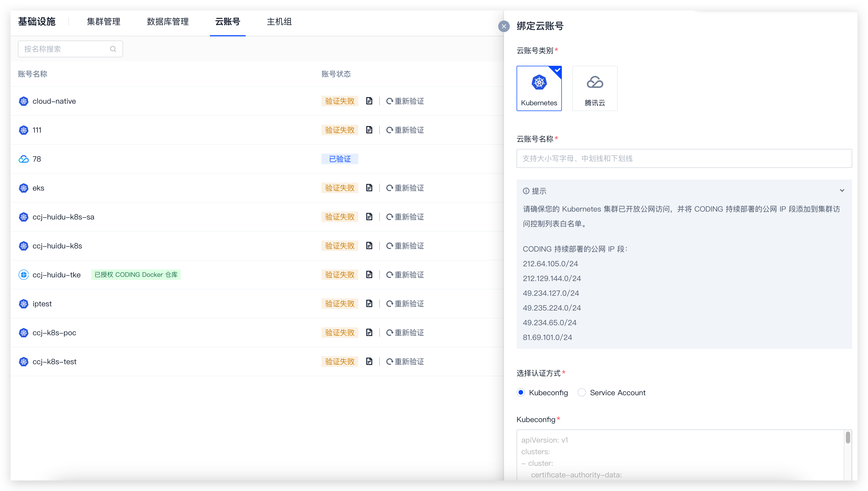Click the info icon next to 提示
This screenshot has width=868, height=491.
[x=526, y=191]
